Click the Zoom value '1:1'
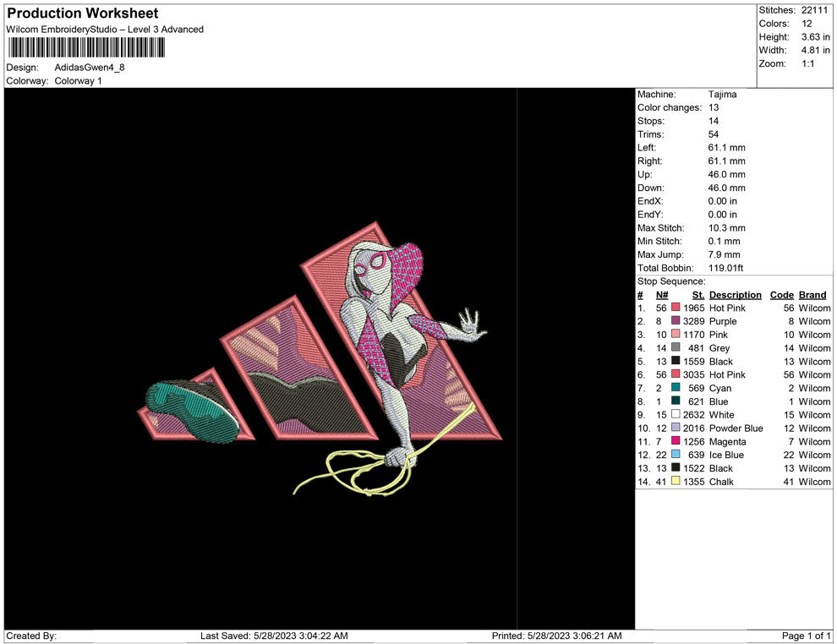The height and width of the screenshot is (644, 837). (x=807, y=63)
